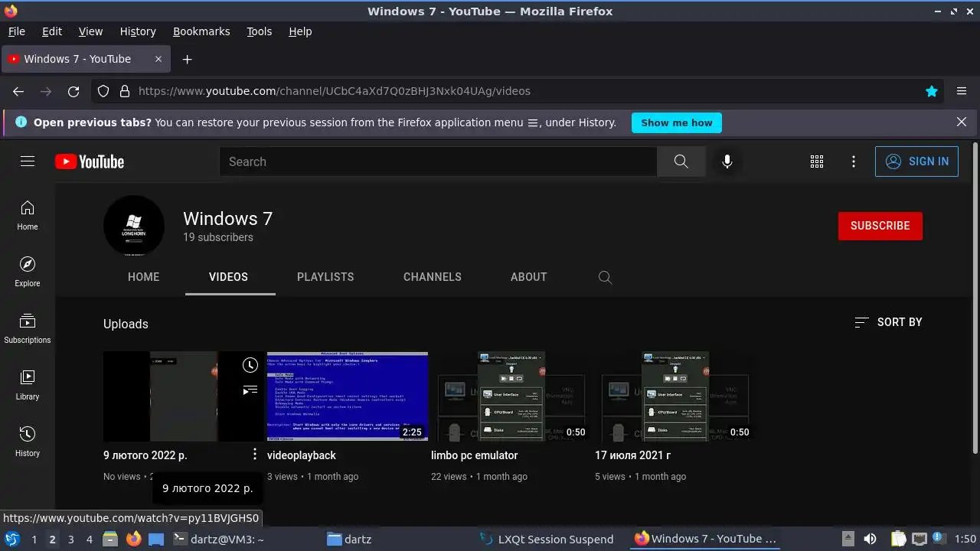Open the File menu
This screenshot has width=980, height=551.
point(16,31)
